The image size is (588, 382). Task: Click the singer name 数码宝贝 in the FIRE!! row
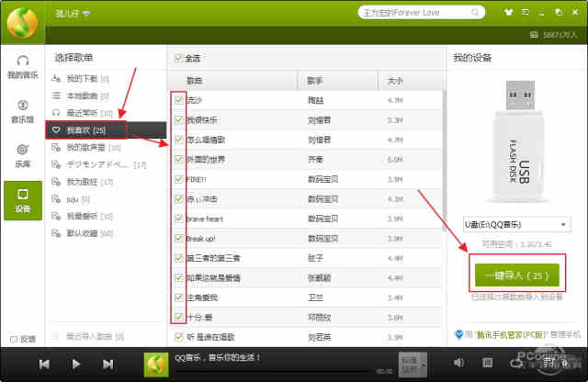pos(322,179)
